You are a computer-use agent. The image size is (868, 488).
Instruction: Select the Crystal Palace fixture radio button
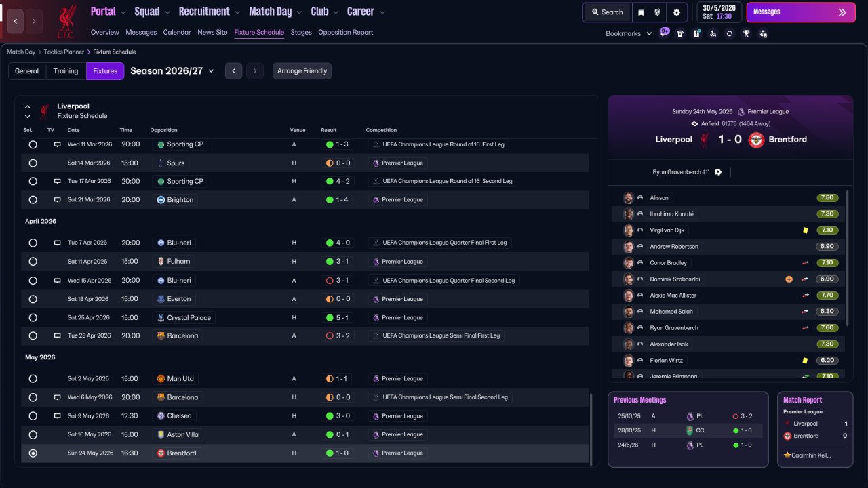33,318
